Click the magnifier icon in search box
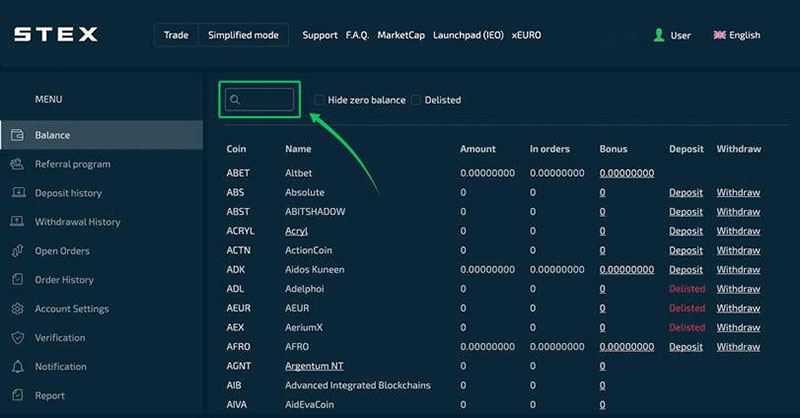 pos(235,100)
